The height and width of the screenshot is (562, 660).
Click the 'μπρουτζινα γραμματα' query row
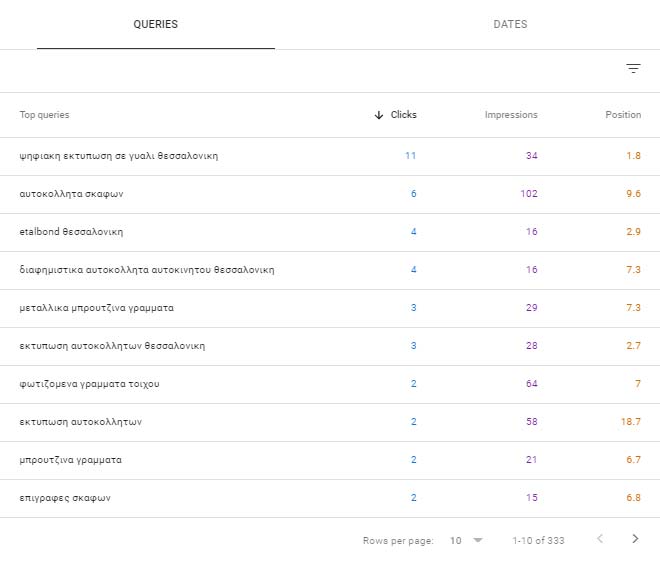[x=71, y=460]
